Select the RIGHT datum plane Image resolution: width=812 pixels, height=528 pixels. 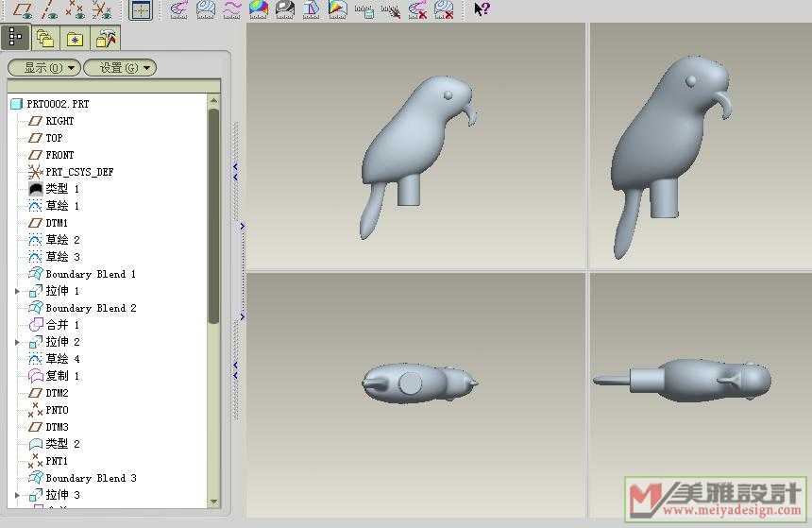coord(59,121)
